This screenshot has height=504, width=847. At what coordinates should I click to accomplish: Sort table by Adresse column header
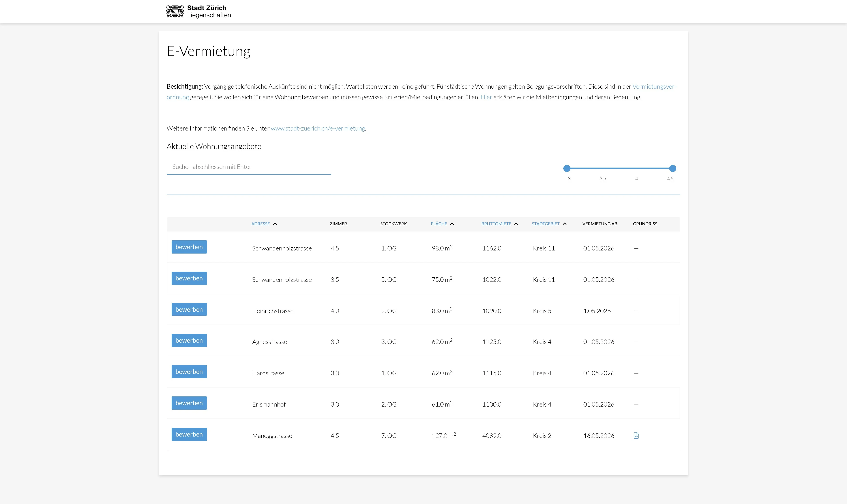point(260,224)
